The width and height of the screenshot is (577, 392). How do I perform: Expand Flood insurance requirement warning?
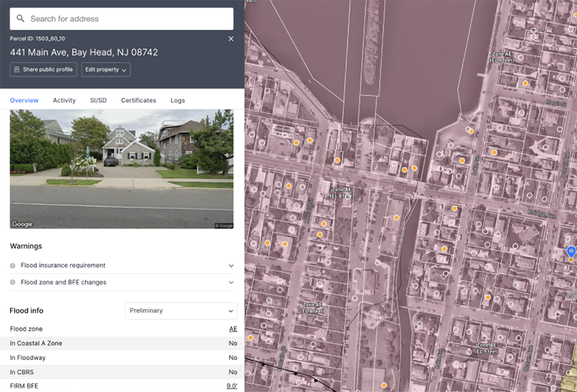[x=231, y=266]
